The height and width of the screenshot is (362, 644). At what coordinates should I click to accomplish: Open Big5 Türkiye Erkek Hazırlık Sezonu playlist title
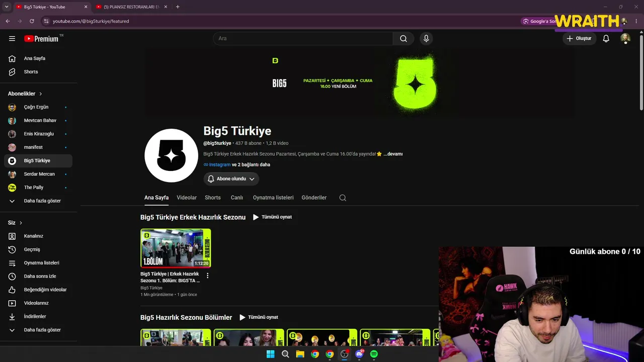(193, 217)
